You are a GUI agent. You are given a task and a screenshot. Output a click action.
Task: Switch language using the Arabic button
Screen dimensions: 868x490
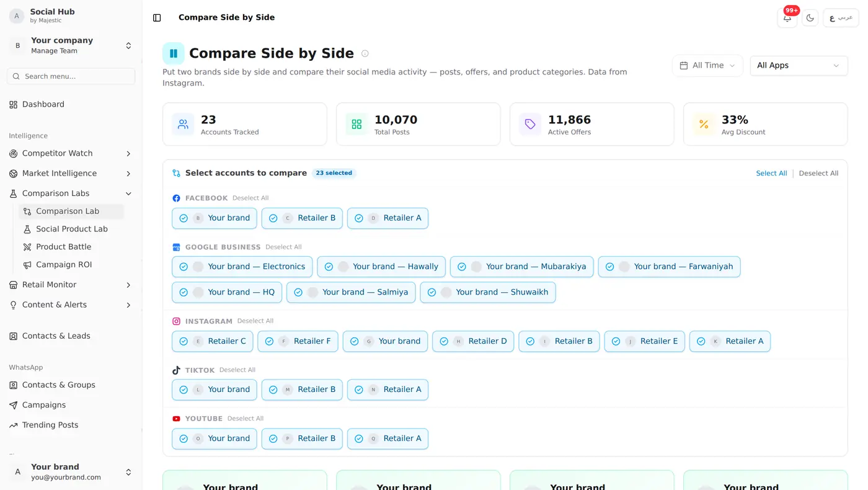841,18
